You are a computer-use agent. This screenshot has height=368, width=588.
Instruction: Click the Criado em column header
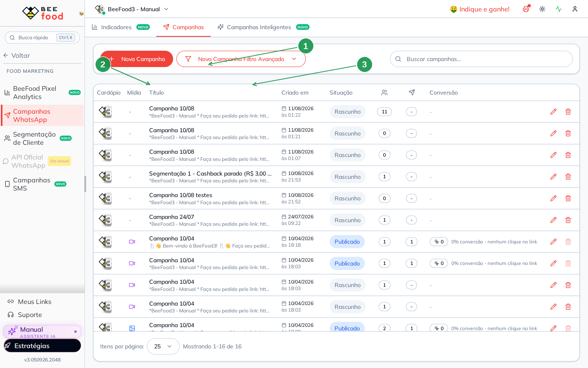pyautogui.click(x=295, y=92)
